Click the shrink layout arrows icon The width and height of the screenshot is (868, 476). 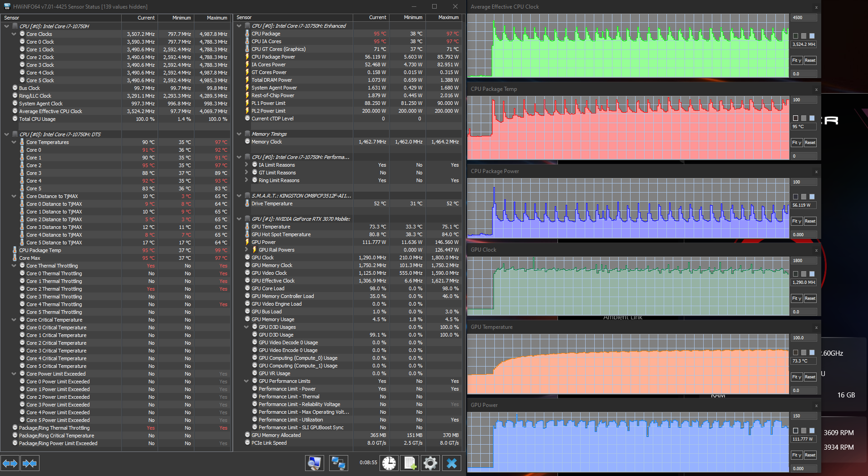pos(30,463)
